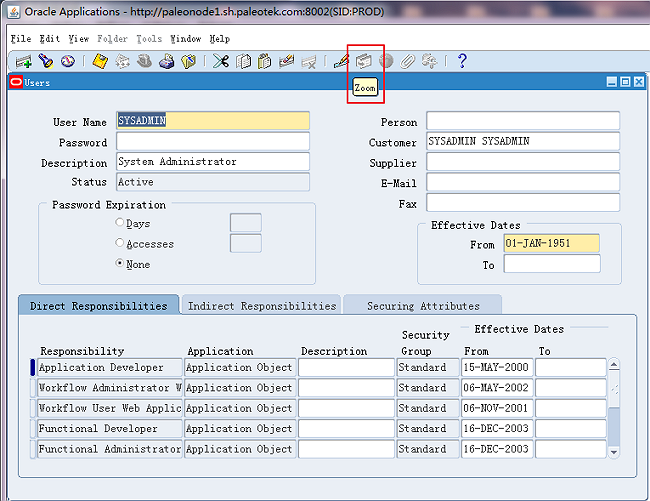Click Description cell of Functional Developer row
Viewport: 650px width, 501px height.
coord(346,428)
